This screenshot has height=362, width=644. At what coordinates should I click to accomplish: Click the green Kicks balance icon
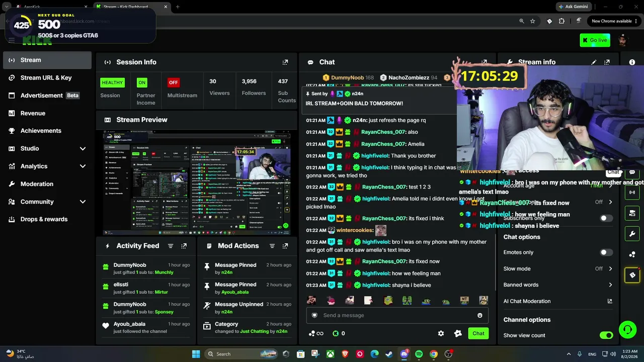[336, 333]
